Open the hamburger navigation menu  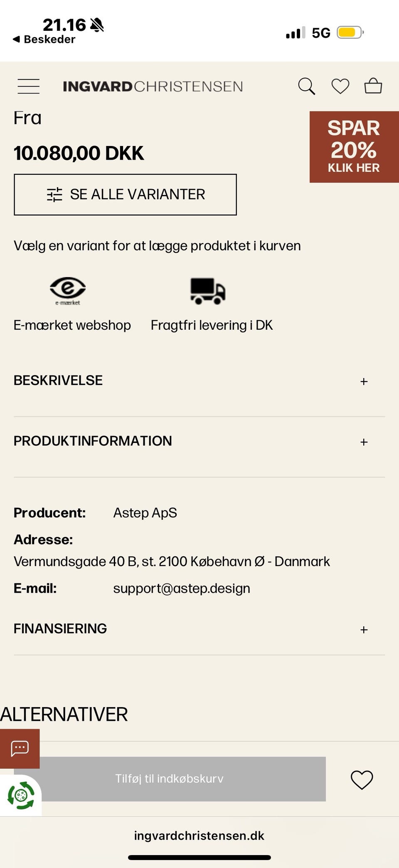pyautogui.click(x=29, y=86)
